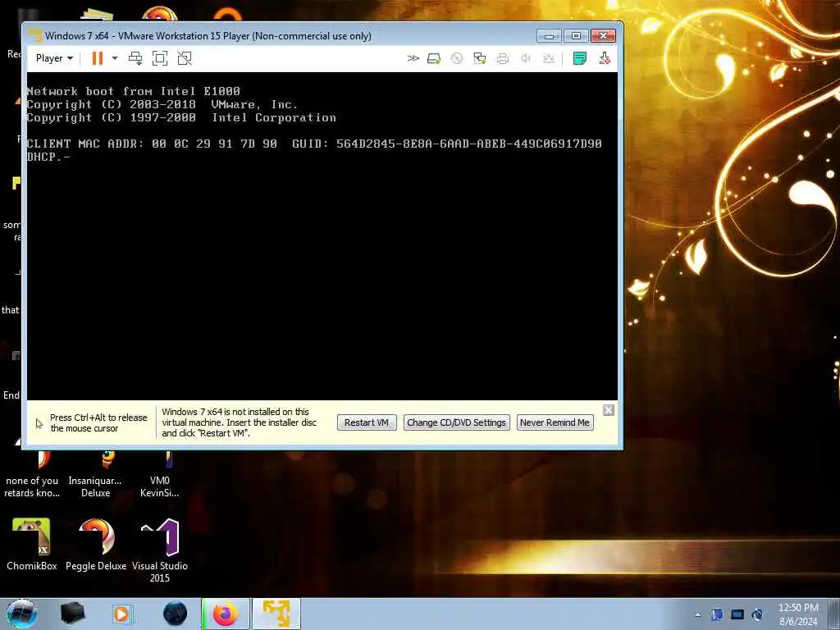Open the tray icon beside the clock
The image size is (840, 630).
(x=757, y=614)
